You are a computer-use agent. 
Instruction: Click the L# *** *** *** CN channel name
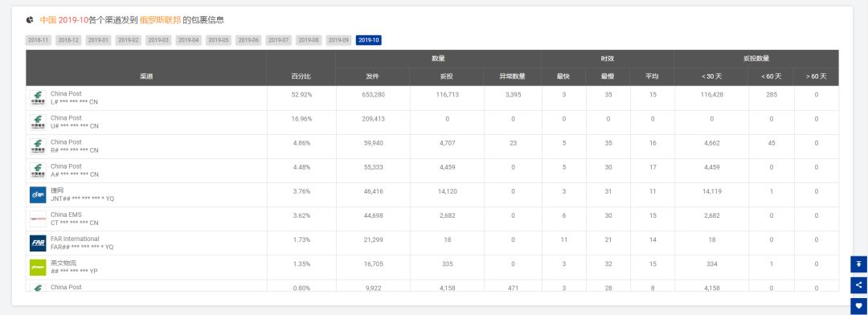75,102
